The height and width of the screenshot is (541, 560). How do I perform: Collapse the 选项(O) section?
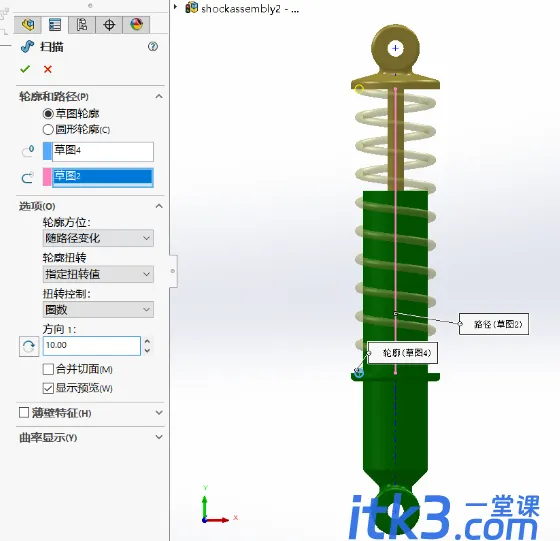click(x=159, y=206)
